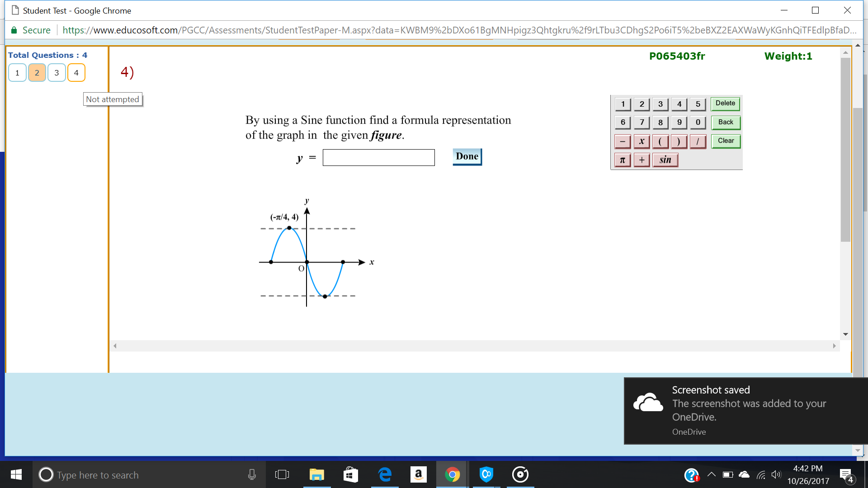Click the Delete button on keypad
Screen dimensions: 868x488
pos(725,103)
